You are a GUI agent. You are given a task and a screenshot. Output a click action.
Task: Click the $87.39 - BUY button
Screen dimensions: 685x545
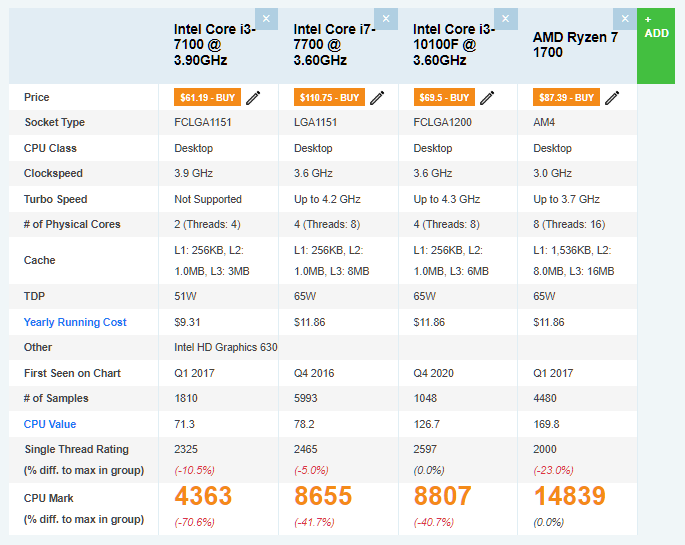click(x=566, y=97)
